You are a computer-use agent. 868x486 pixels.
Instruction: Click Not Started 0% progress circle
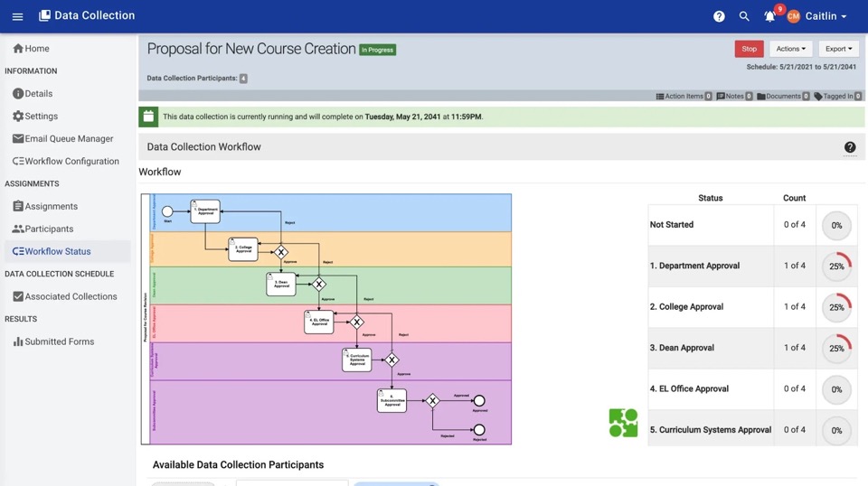836,225
